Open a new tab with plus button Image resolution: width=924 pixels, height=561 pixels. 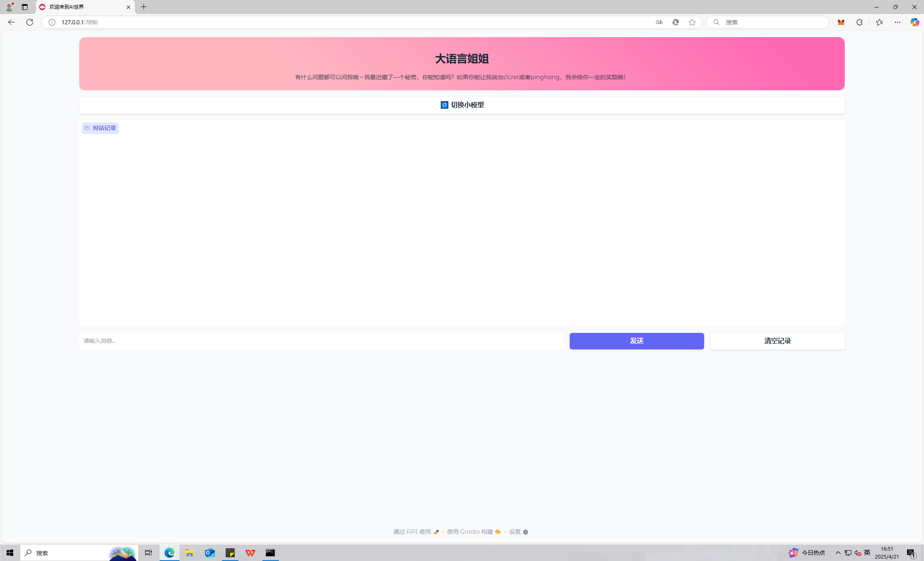coord(144,7)
